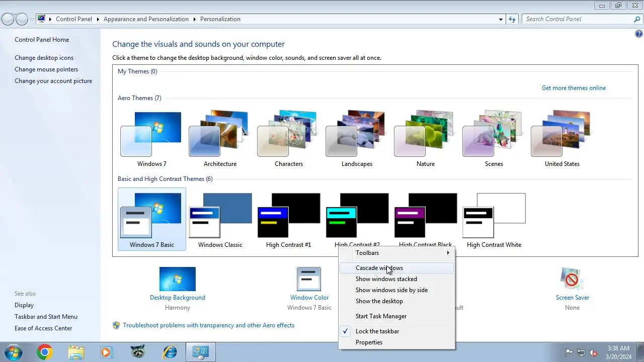Image resolution: width=644 pixels, height=362 pixels.
Task: Open Control Panel Home link
Action: (x=42, y=40)
